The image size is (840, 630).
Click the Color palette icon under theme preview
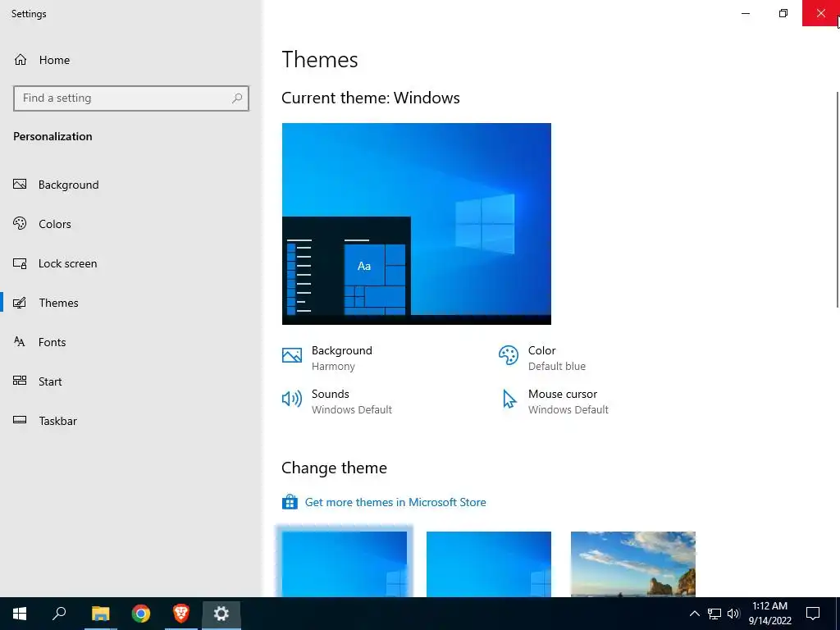509,355
